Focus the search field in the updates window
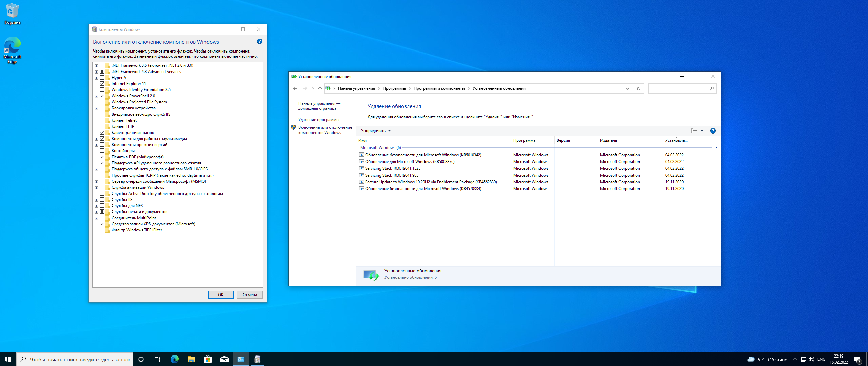Image resolution: width=868 pixels, height=366 pixels. click(x=679, y=88)
